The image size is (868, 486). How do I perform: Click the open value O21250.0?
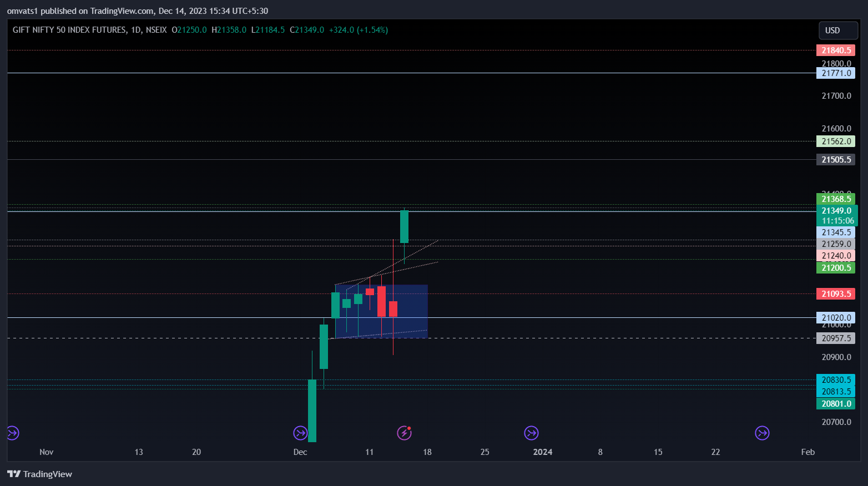point(189,30)
